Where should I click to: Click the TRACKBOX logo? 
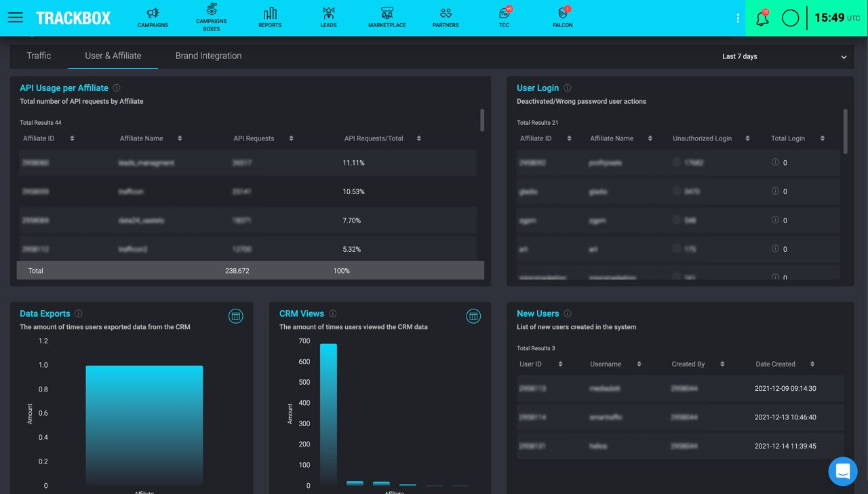point(73,18)
